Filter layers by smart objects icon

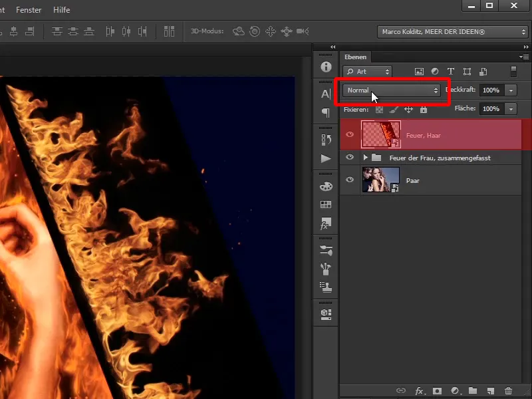point(483,72)
